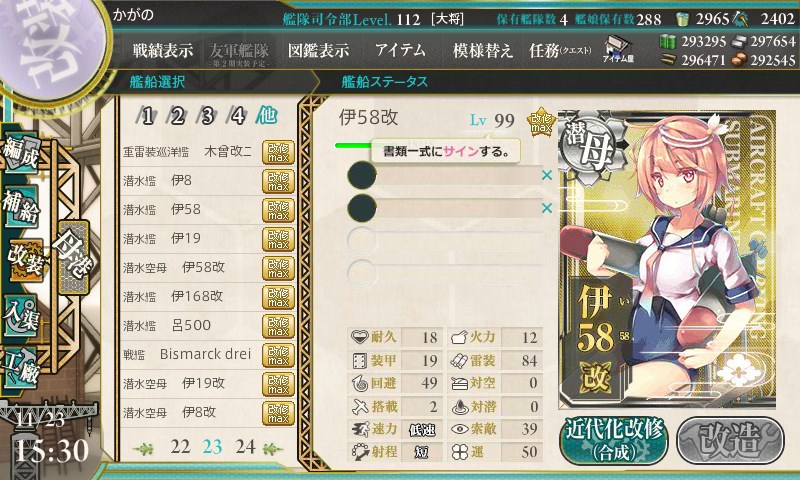
Task: Go to previous ship list page arrow
Action: pyautogui.click(x=143, y=449)
